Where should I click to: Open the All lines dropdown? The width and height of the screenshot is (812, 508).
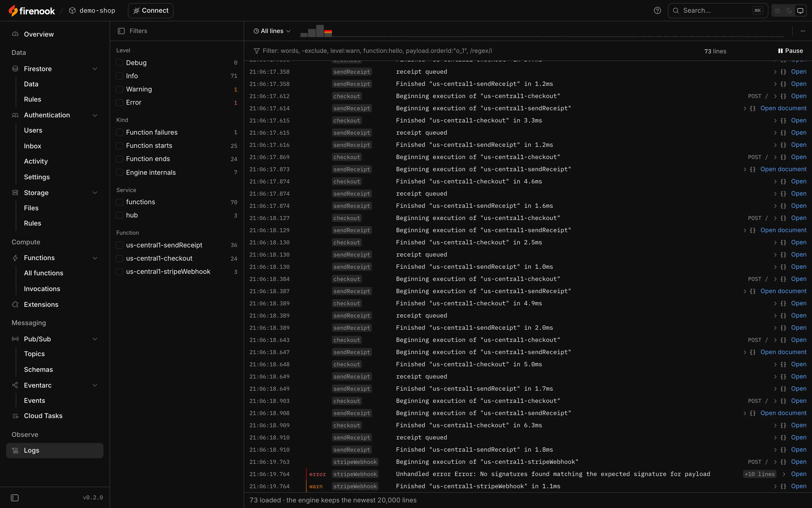coord(272,31)
